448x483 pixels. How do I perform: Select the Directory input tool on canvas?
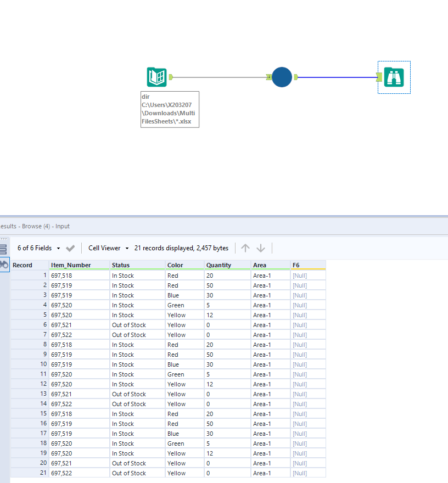tap(156, 77)
